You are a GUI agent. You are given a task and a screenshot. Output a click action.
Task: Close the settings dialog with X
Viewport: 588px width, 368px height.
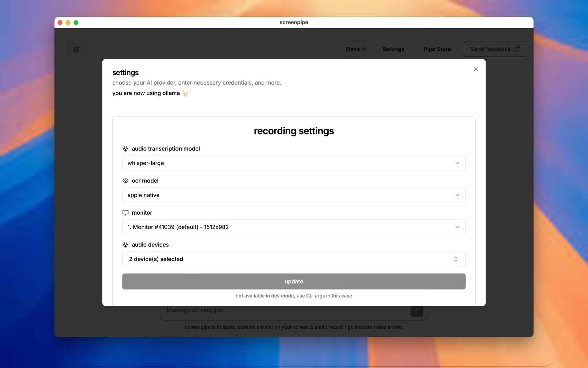click(475, 69)
